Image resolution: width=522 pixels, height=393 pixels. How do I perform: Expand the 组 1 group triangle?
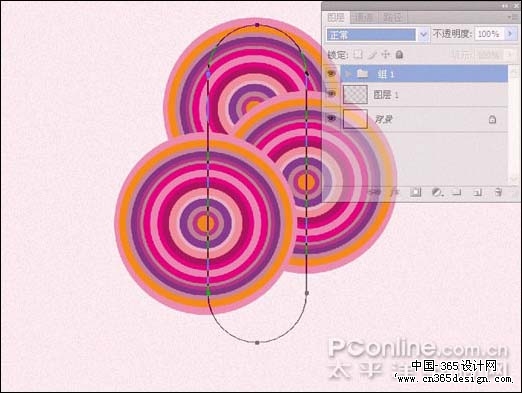tap(349, 74)
